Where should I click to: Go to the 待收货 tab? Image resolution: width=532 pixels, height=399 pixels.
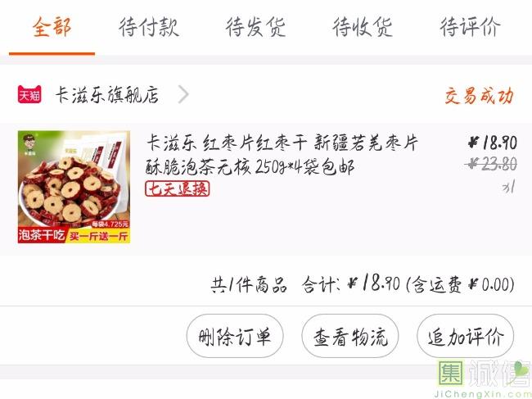point(363,27)
